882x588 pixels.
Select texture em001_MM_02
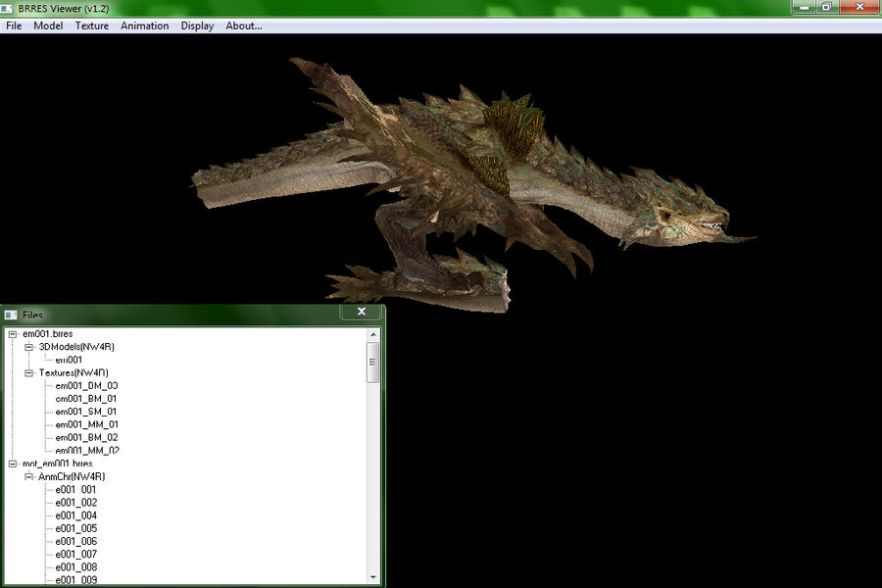pyautogui.click(x=87, y=450)
